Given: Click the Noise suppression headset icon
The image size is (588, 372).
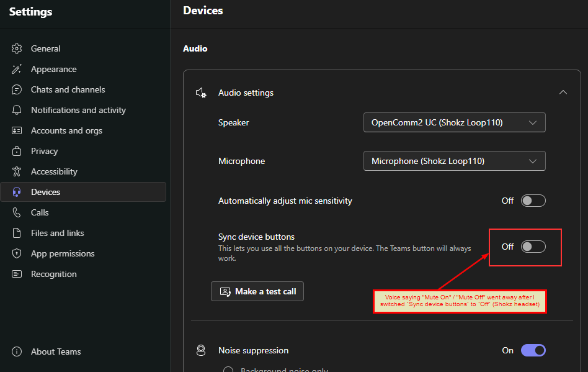Looking at the screenshot, I should pyautogui.click(x=201, y=350).
